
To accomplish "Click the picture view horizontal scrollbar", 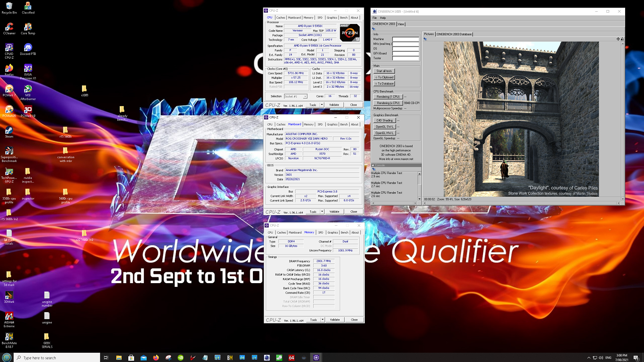I will pyautogui.click(x=521, y=203).
